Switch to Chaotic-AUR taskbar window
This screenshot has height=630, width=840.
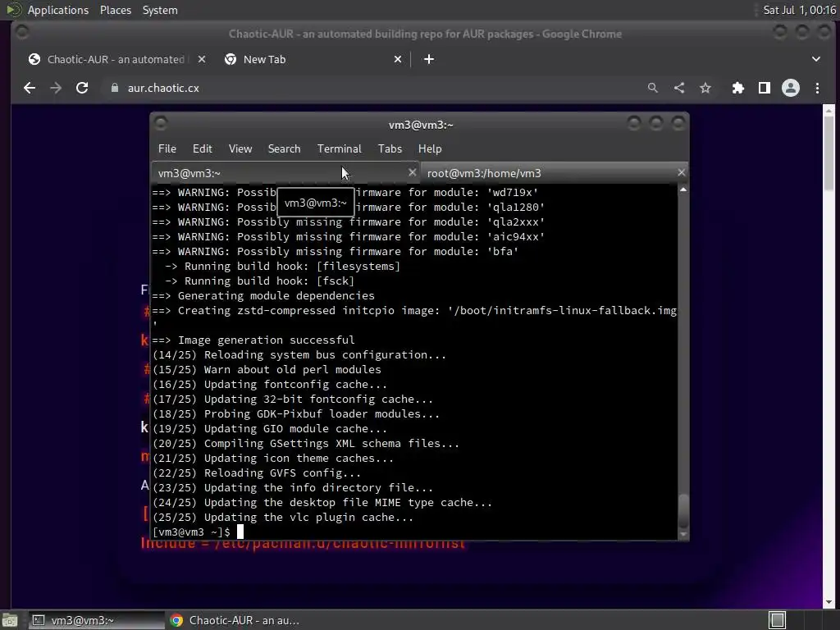click(235, 620)
